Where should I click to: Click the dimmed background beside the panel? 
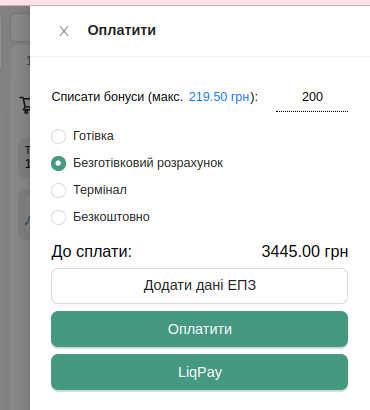pos(13,283)
